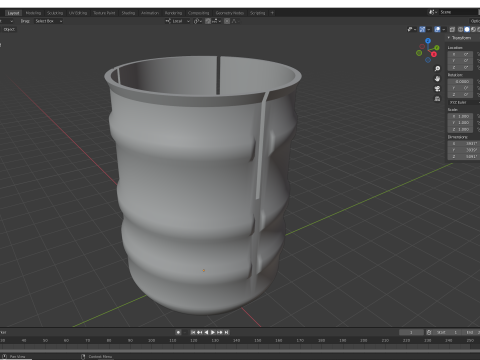
Task: Switch to the Scripting workspace tab
Action: pos(257,13)
